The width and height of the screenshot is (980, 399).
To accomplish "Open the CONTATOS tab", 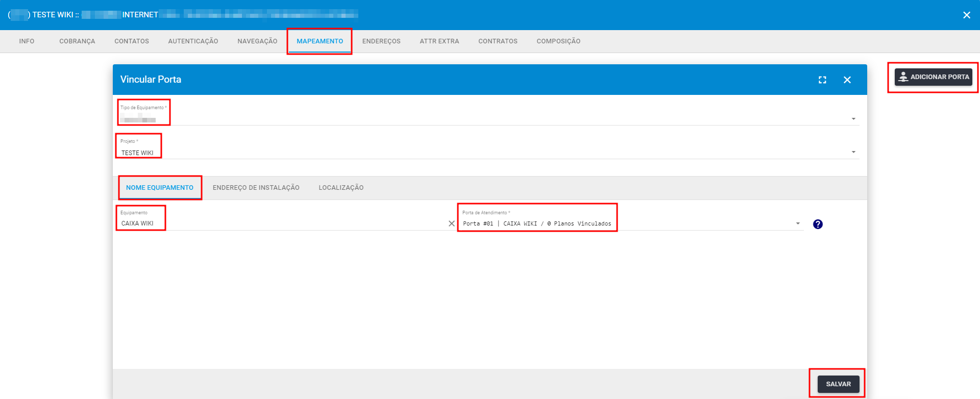I will click(x=132, y=41).
